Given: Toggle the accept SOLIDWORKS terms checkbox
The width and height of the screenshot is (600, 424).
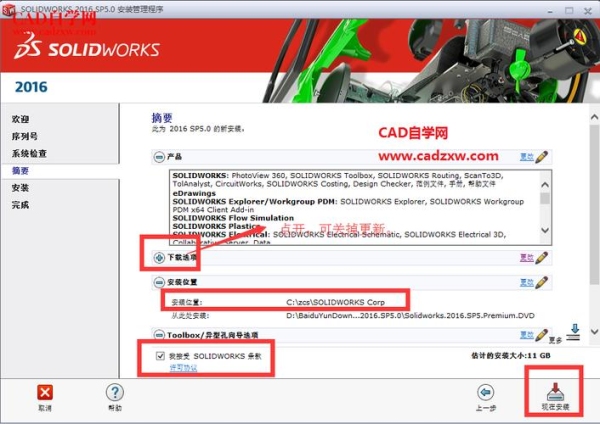Looking at the screenshot, I should tap(160, 356).
